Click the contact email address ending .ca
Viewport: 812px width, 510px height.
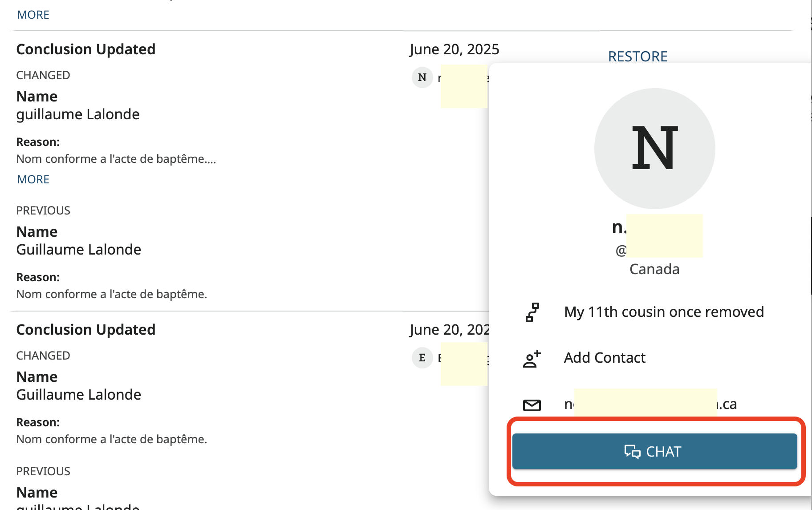650,404
